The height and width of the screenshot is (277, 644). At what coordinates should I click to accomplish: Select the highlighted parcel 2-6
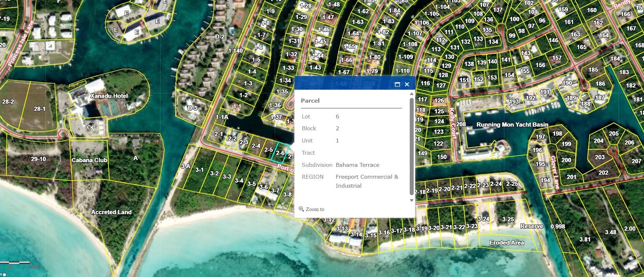(x=280, y=153)
